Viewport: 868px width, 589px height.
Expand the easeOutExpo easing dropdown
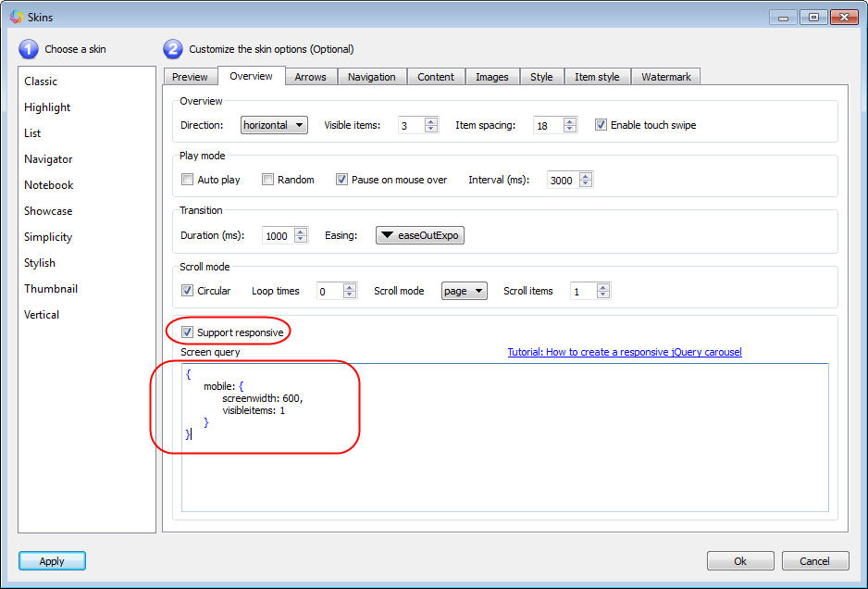pos(420,235)
